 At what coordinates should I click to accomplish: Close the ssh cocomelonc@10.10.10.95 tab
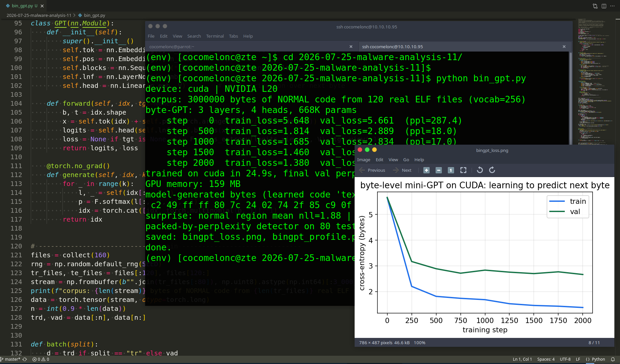(564, 47)
